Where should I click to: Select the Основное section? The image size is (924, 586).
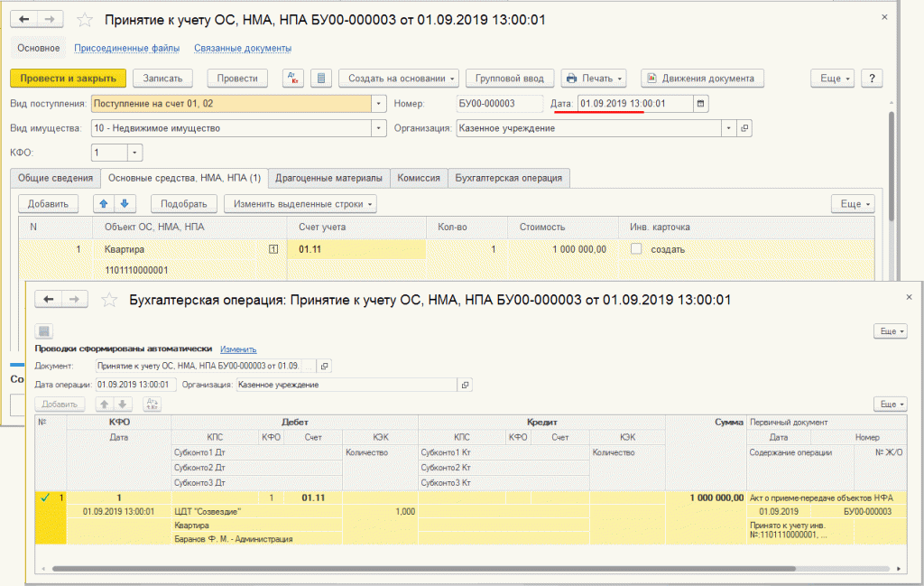pos(38,49)
